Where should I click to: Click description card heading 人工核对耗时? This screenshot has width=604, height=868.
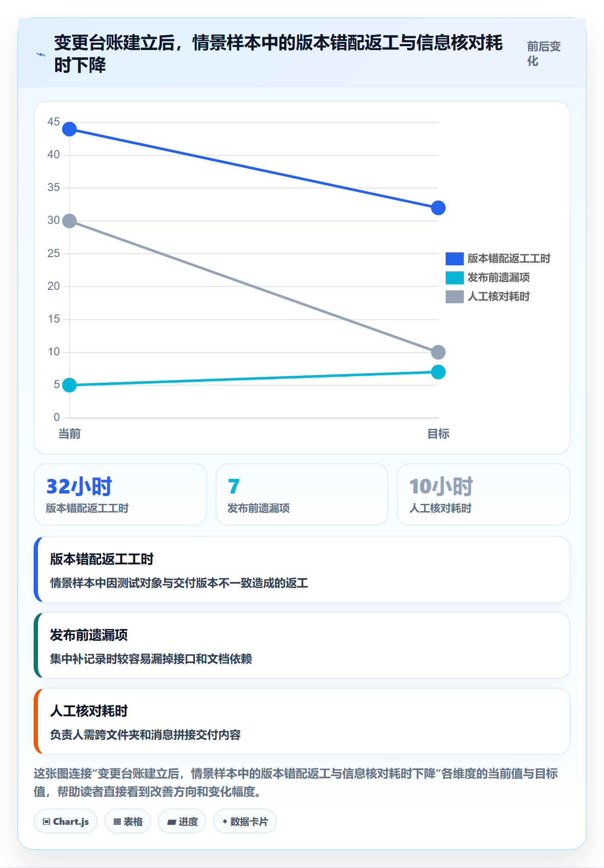tap(89, 711)
